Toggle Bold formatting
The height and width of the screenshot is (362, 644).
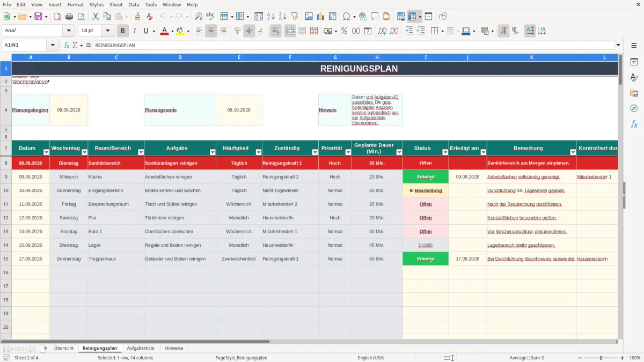point(123,31)
